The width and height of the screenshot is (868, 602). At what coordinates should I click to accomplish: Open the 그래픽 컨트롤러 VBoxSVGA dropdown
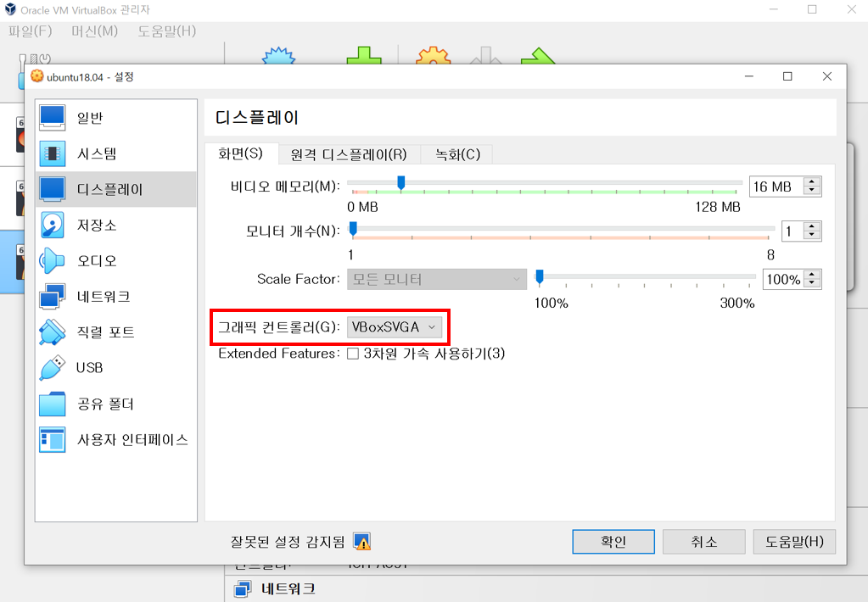coord(395,327)
